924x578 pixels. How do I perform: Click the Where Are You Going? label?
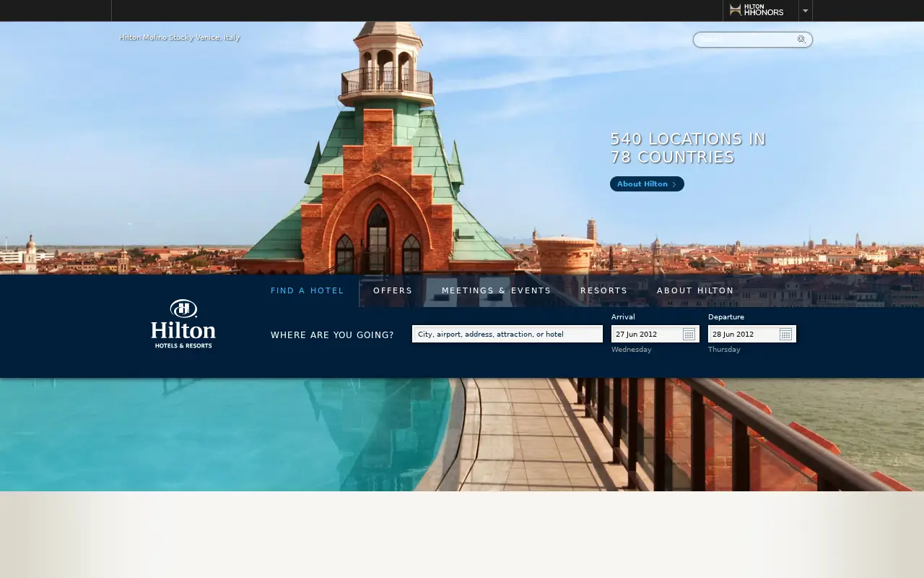pyautogui.click(x=332, y=335)
